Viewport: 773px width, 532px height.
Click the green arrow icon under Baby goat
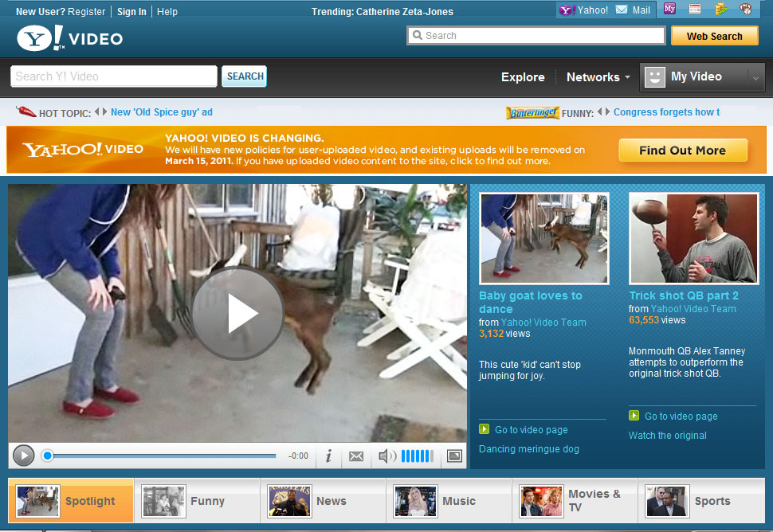tap(484, 429)
